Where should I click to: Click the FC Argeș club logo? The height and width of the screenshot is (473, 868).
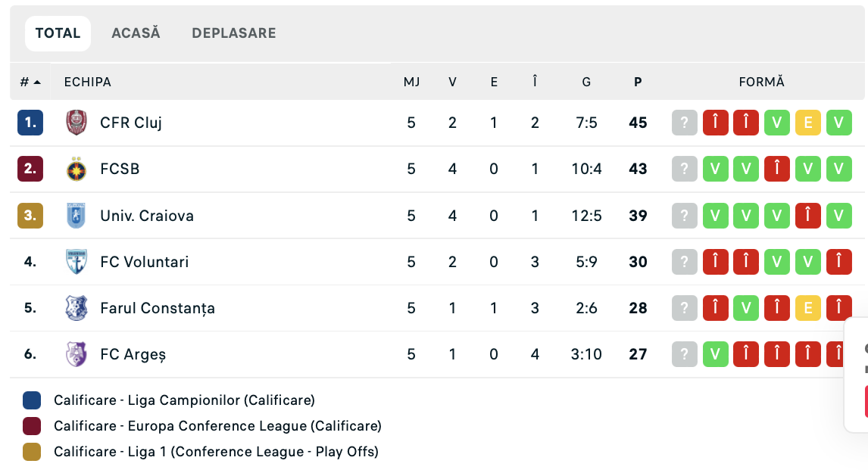[x=76, y=354]
